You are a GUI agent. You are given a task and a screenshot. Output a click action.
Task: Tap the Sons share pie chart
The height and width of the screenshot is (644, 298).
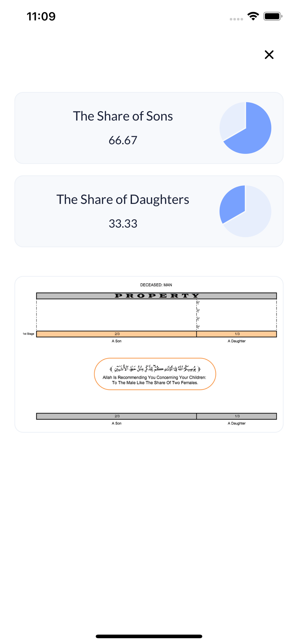tap(245, 128)
